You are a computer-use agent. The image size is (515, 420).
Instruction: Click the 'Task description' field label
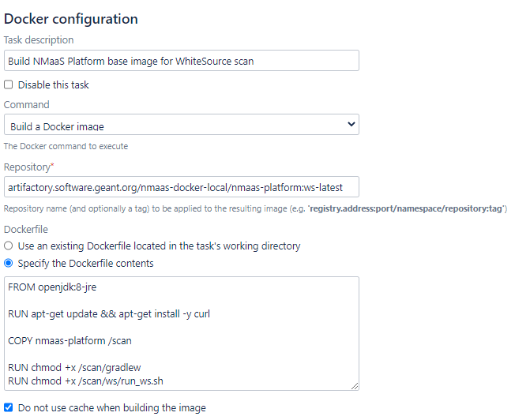pos(39,40)
